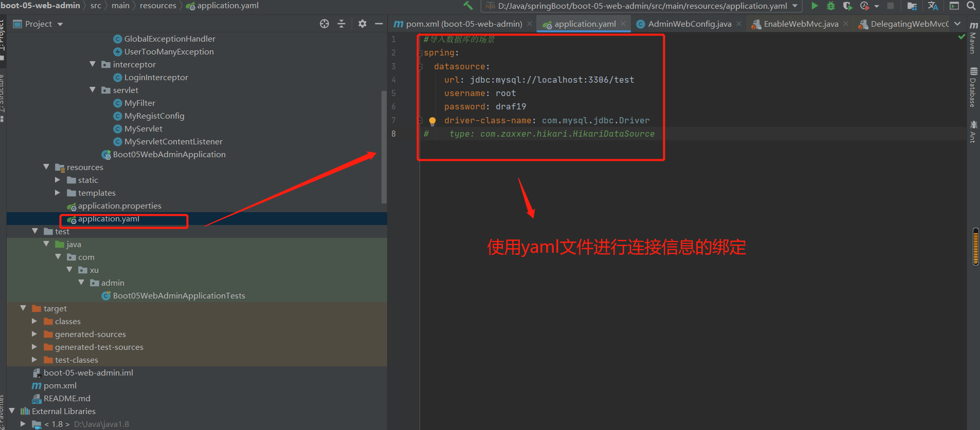980x430 pixels.
Task: Click boot-05-web-admin breadcrumb
Action: [x=40, y=6]
